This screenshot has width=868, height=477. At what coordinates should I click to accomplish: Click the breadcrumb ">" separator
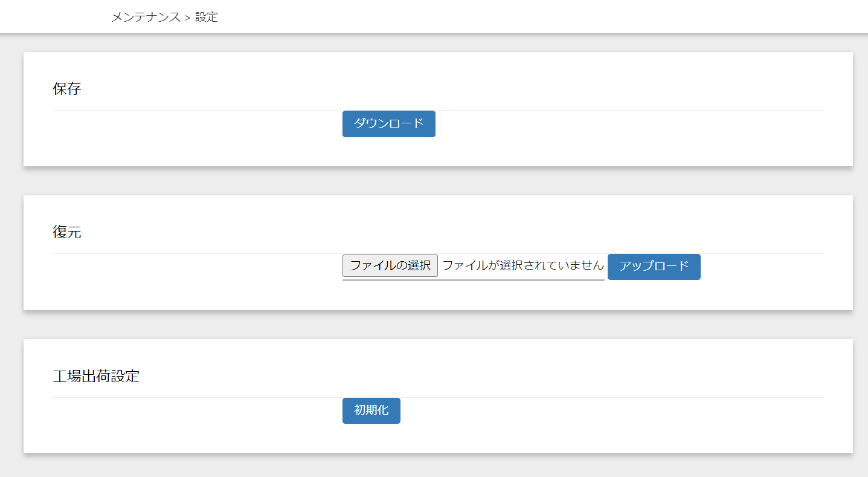click(x=187, y=18)
